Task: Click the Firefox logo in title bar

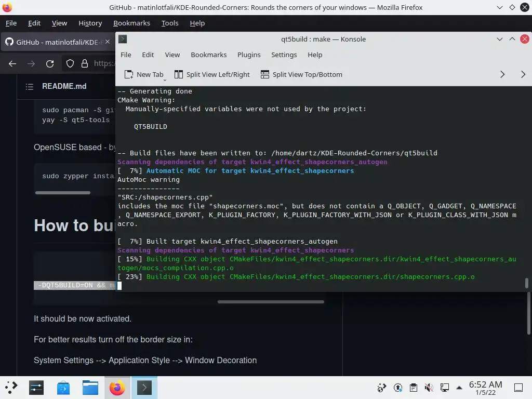Action: (7, 7)
